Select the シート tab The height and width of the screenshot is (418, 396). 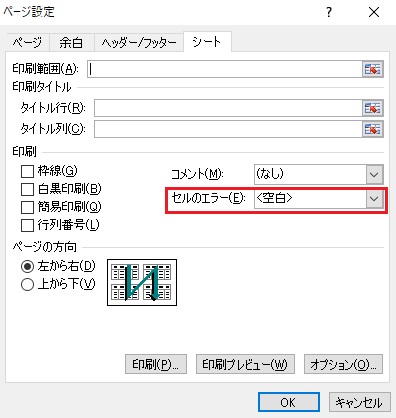(x=207, y=42)
